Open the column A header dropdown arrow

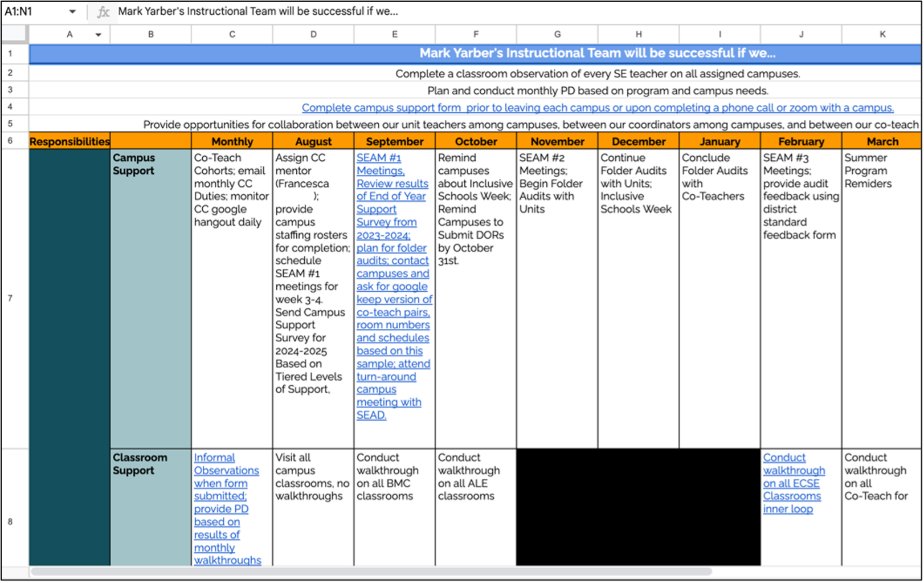click(x=99, y=35)
